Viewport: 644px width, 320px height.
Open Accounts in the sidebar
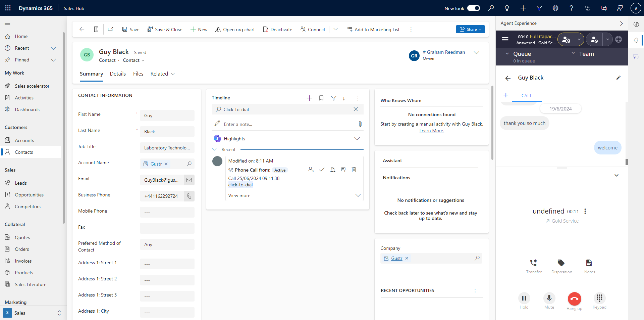pos(24,140)
